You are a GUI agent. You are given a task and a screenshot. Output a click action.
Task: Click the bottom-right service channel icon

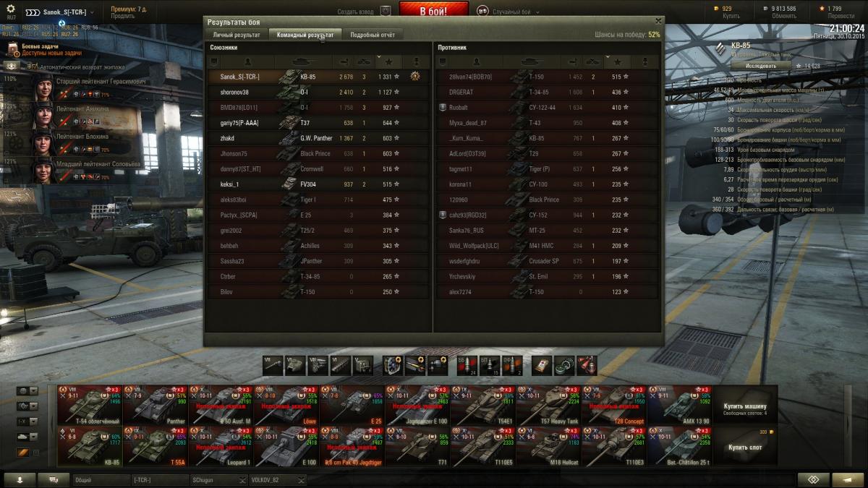pyautogui.click(x=848, y=480)
